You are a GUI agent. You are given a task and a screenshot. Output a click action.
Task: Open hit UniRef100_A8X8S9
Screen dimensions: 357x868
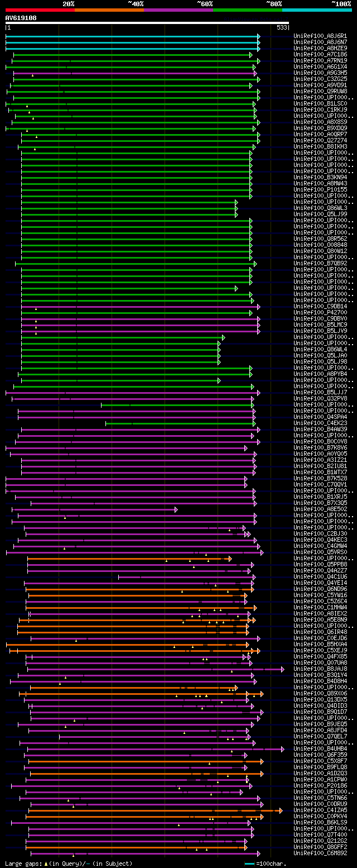(x=320, y=122)
